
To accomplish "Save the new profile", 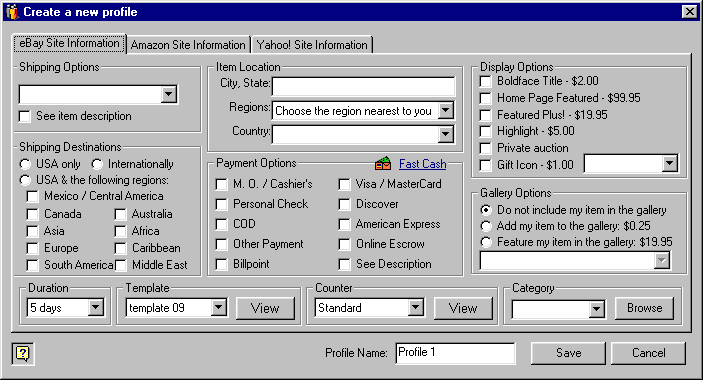I will point(568,353).
